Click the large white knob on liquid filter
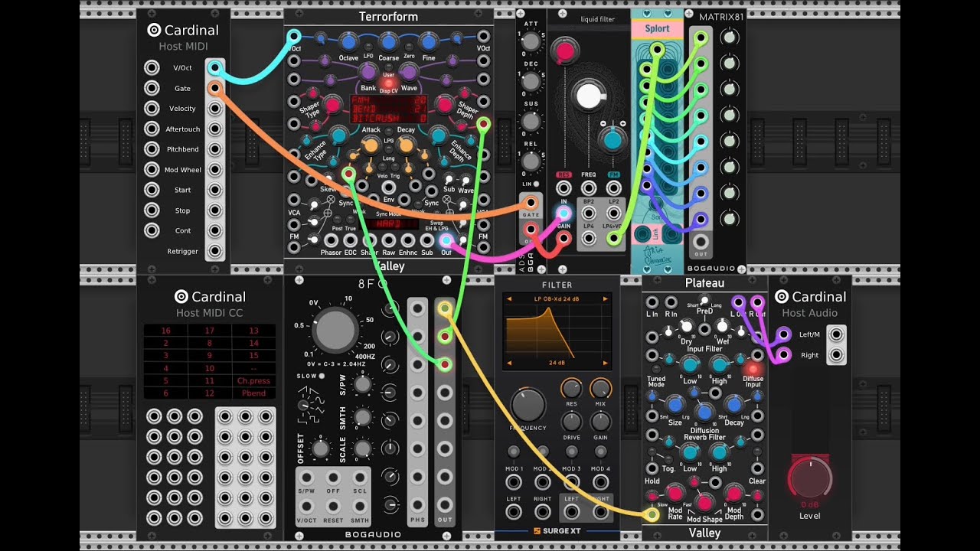 click(589, 96)
